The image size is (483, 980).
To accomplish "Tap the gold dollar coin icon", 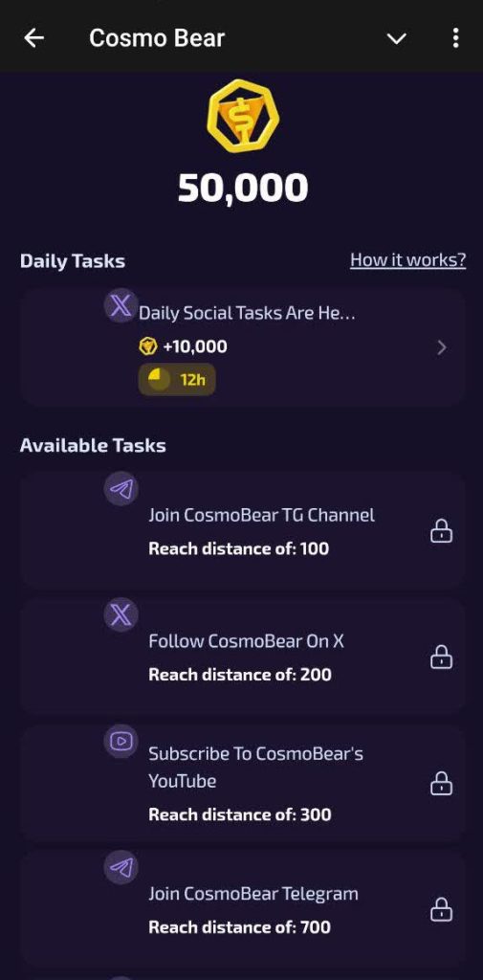I will 242,116.
